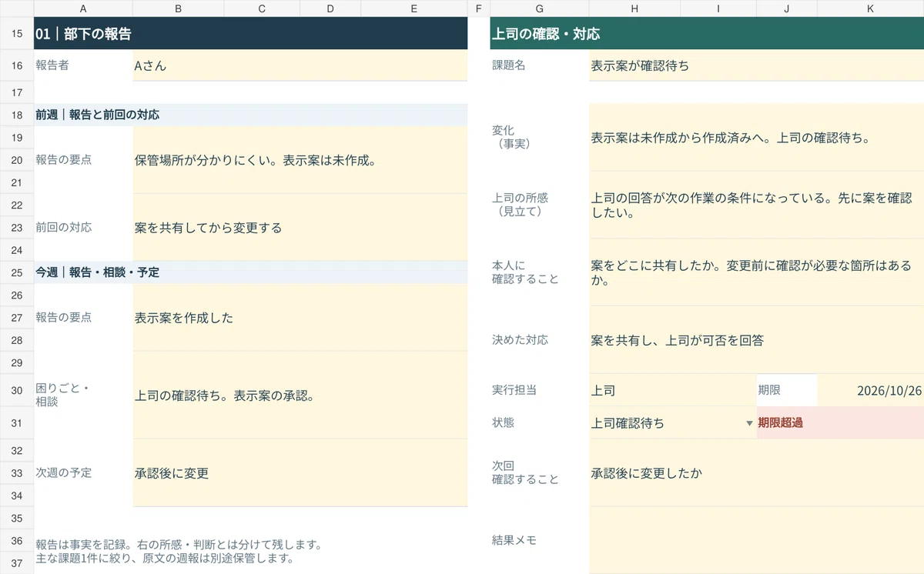
Task: Select the 上司の所感 cell about 次の作業の条件
Action: [756, 205]
